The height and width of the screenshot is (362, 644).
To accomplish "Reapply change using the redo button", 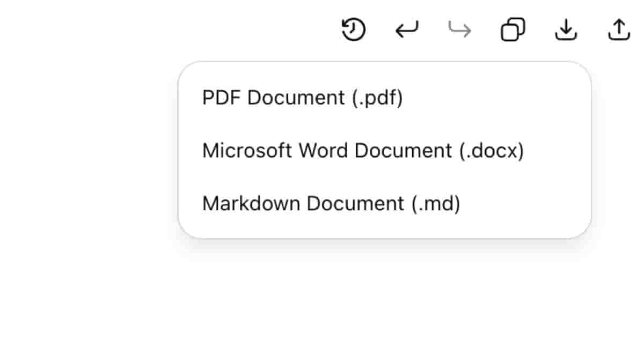I will pos(460,30).
